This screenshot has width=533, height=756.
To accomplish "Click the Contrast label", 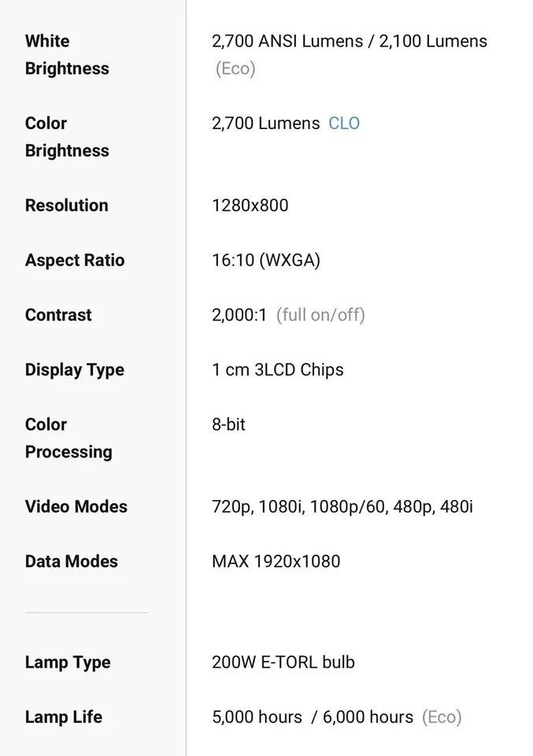I will (58, 315).
